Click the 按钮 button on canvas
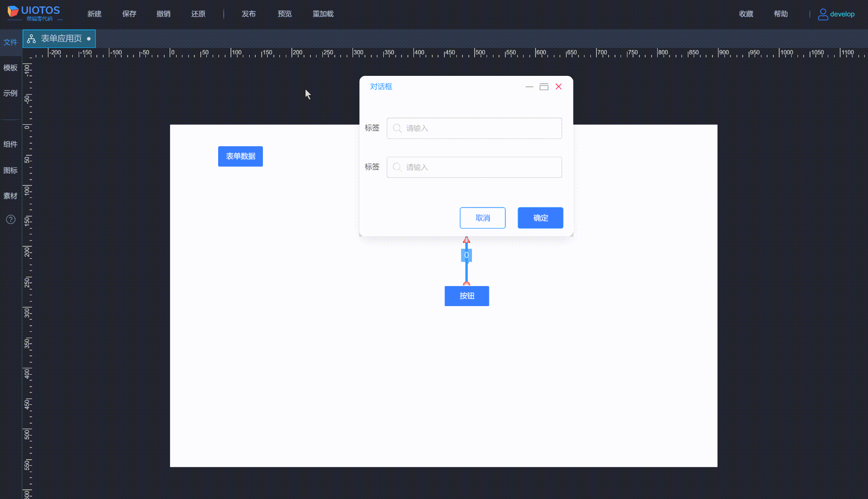This screenshot has height=499, width=868. 467,296
